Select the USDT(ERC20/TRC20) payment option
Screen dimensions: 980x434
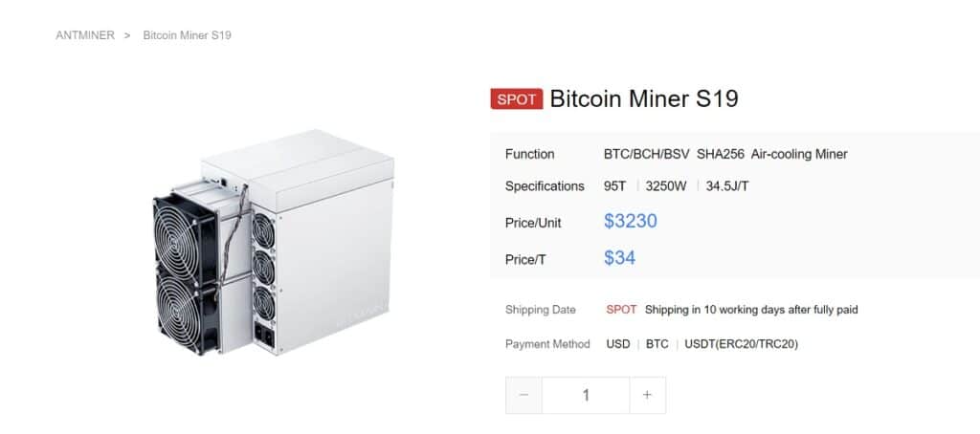tap(742, 343)
